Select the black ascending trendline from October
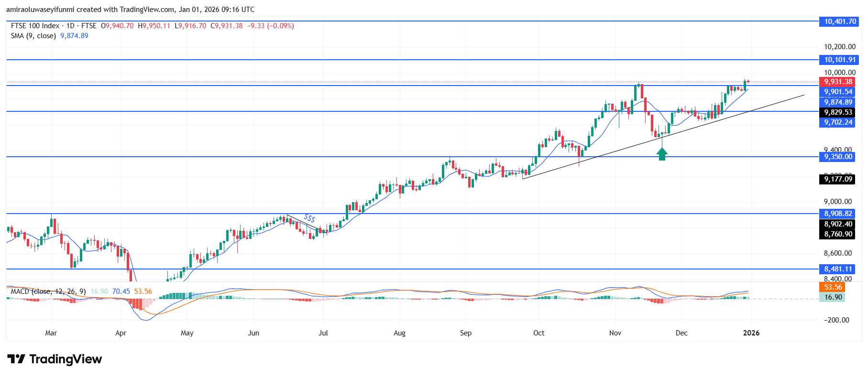 (x=663, y=137)
